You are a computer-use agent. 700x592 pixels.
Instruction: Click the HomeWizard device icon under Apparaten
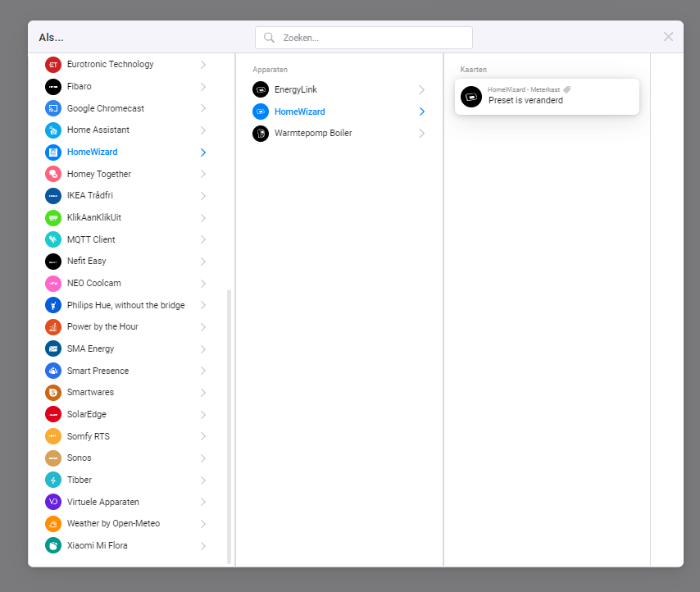pos(261,112)
